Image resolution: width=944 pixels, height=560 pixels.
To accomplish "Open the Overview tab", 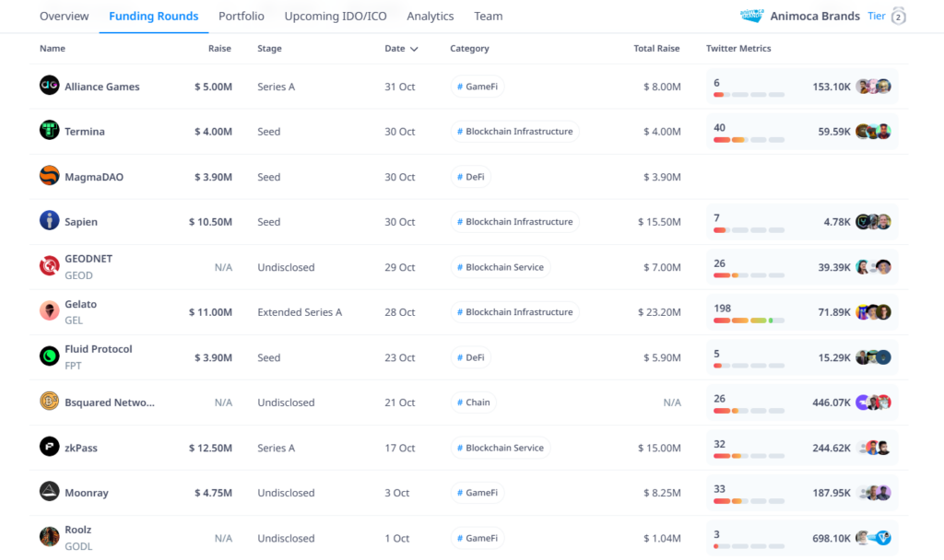I will tap(64, 17).
